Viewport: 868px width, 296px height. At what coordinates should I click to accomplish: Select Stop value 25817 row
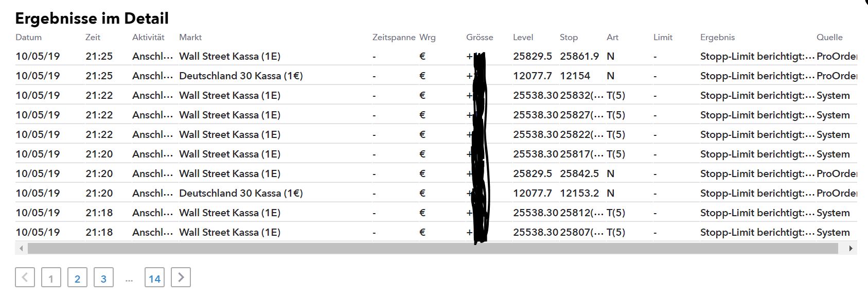pyautogui.click(x=581, y=154)
